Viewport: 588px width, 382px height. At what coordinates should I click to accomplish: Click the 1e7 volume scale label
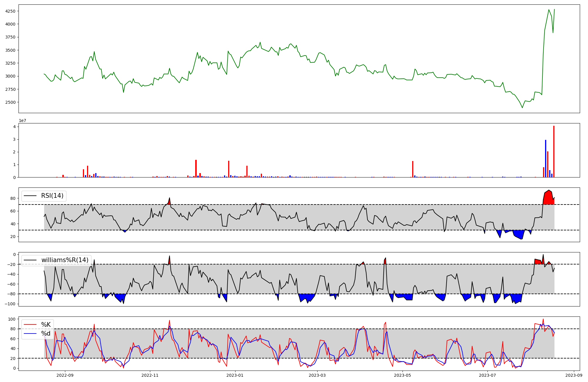click(x=22, y=121)
